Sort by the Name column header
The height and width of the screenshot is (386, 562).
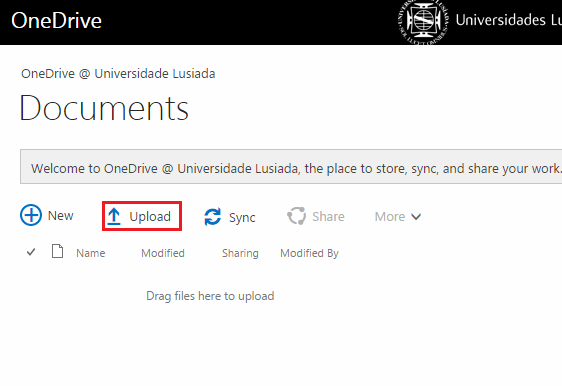click(x=91, y=253)
